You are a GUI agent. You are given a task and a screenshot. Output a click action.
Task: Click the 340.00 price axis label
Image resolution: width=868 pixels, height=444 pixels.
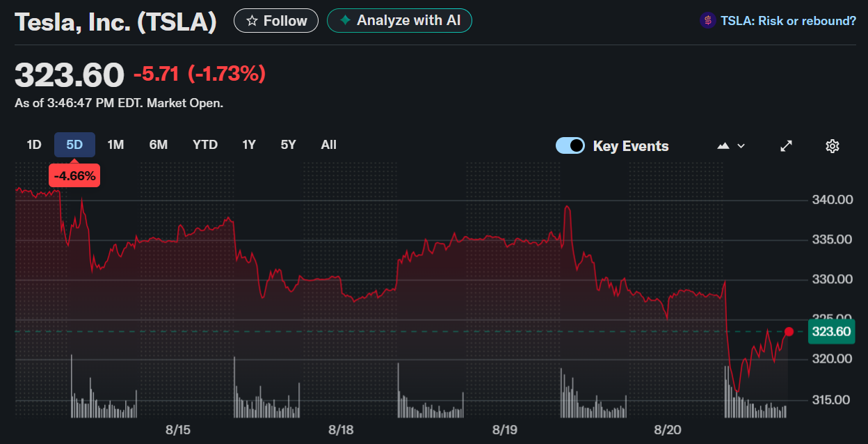tap(833, 200)
